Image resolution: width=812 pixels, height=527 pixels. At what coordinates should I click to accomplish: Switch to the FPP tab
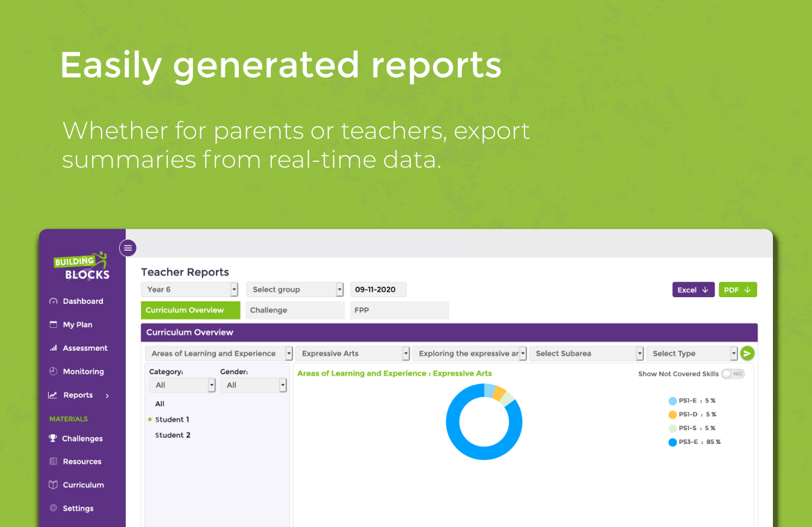[399, 310]
